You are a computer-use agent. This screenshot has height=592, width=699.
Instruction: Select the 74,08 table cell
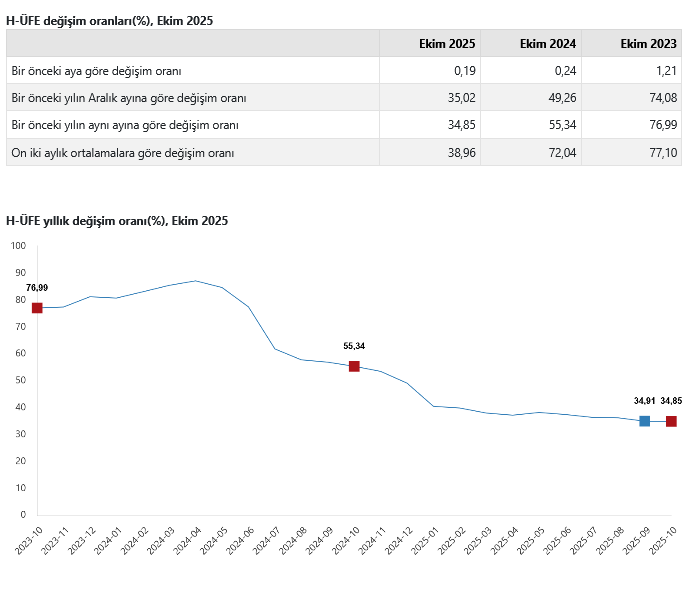click(661, 98)
